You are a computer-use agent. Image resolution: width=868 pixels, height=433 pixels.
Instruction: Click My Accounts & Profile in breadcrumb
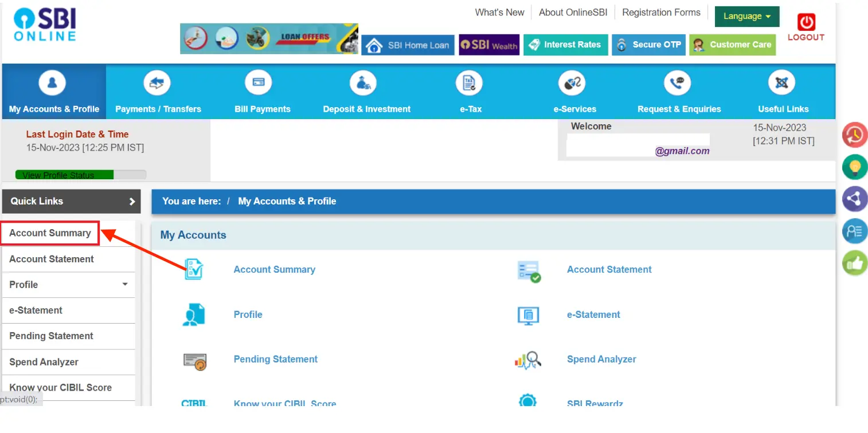coord(287,201)
